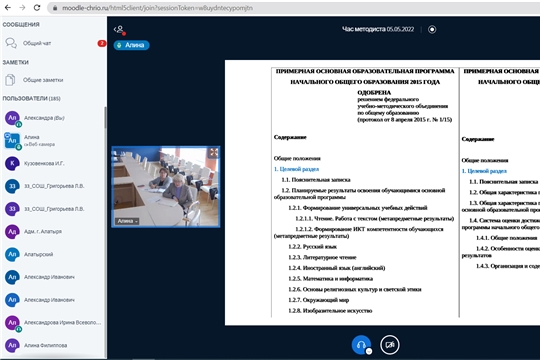Click the ЗАМЕТКИ section header
The height and width of the screenshot is (360, 540).
coord(15,62)
